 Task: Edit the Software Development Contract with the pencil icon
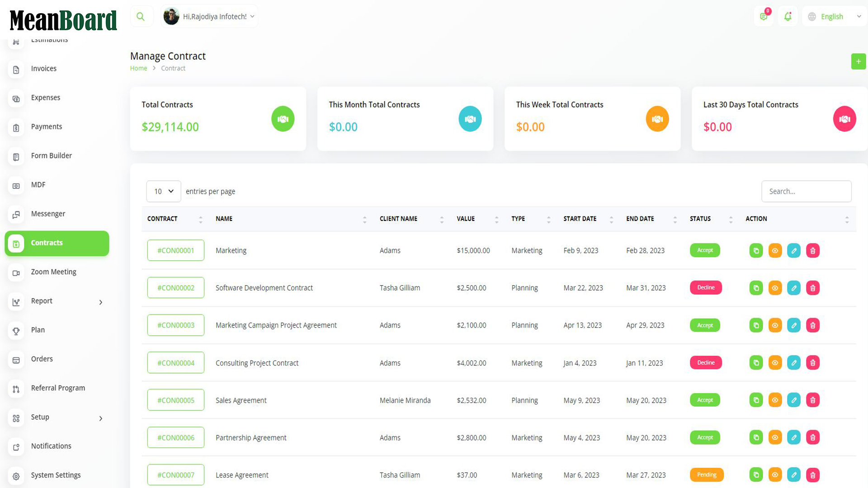click(794, 288)
